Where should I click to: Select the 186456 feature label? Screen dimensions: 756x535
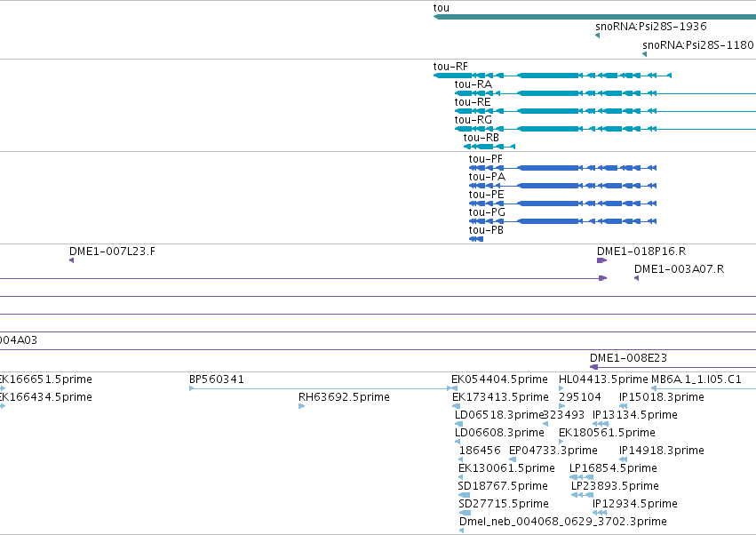point(480,450)
